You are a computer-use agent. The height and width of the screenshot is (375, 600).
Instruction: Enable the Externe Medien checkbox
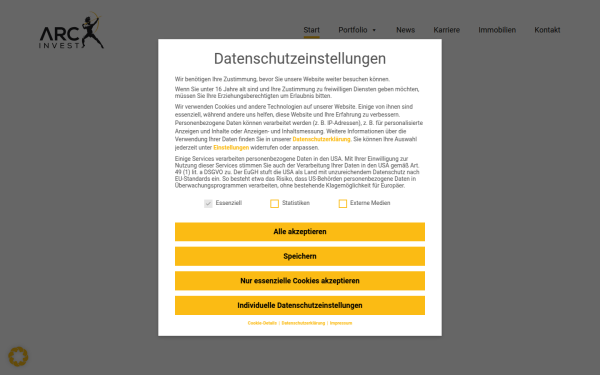[x=342, y=204]
